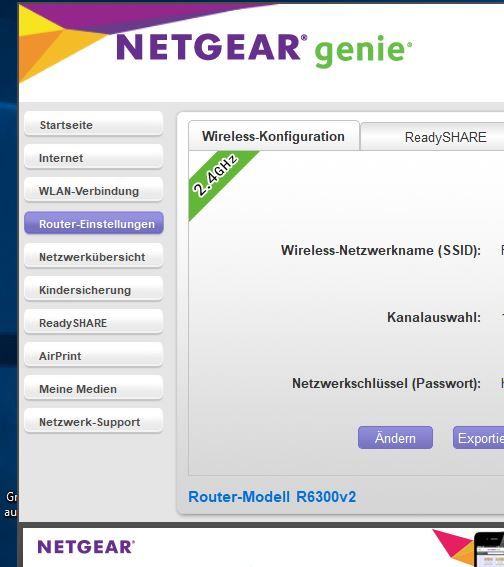This screenshot has width=504, height=567.
Task: Open WLAN-Verbindung section
Action: [x=94, y=190]
